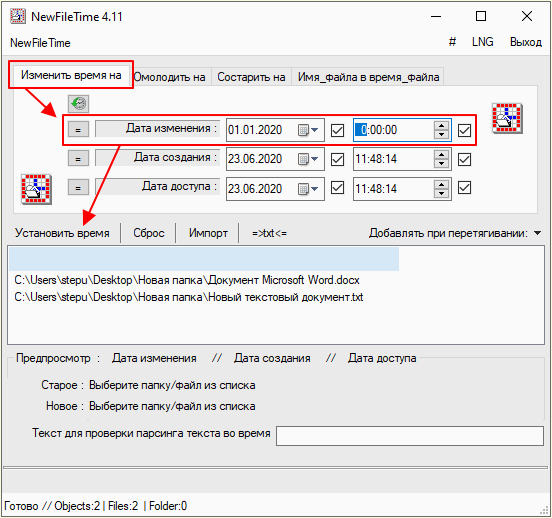Toggle time checkbox in Дата доступа row
Screen dimensions: 552x518
[x=464, y=188]
